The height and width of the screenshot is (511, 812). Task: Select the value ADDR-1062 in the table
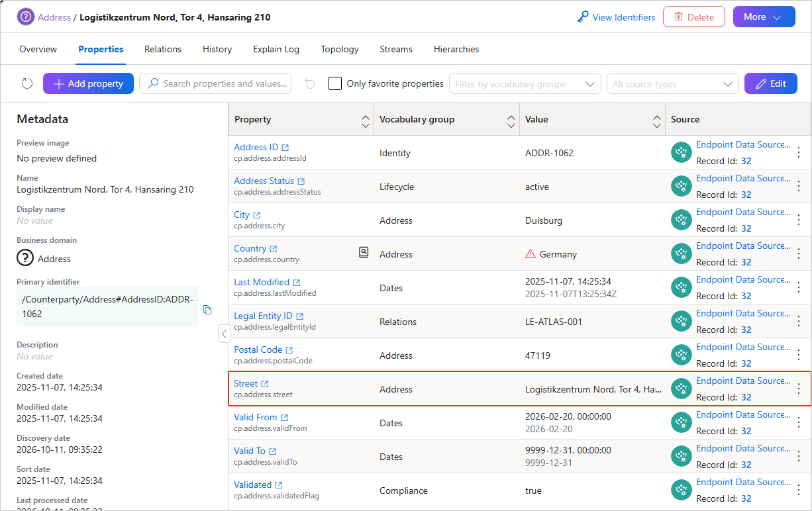pos(549,153)
